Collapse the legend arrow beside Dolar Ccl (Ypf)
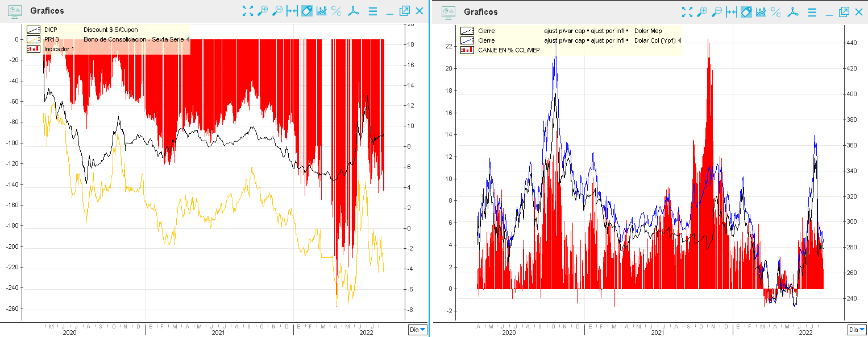868x337 pixels. click(679, 40)
